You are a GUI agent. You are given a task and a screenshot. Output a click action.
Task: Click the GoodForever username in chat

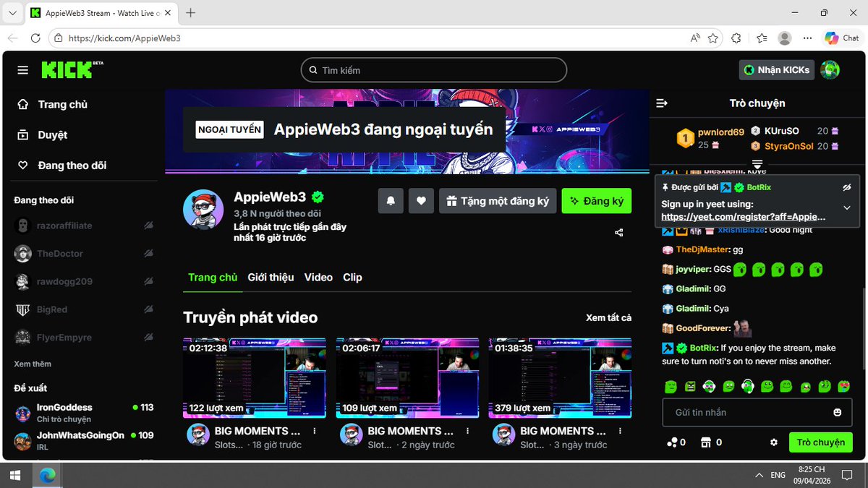pos(704,328)
